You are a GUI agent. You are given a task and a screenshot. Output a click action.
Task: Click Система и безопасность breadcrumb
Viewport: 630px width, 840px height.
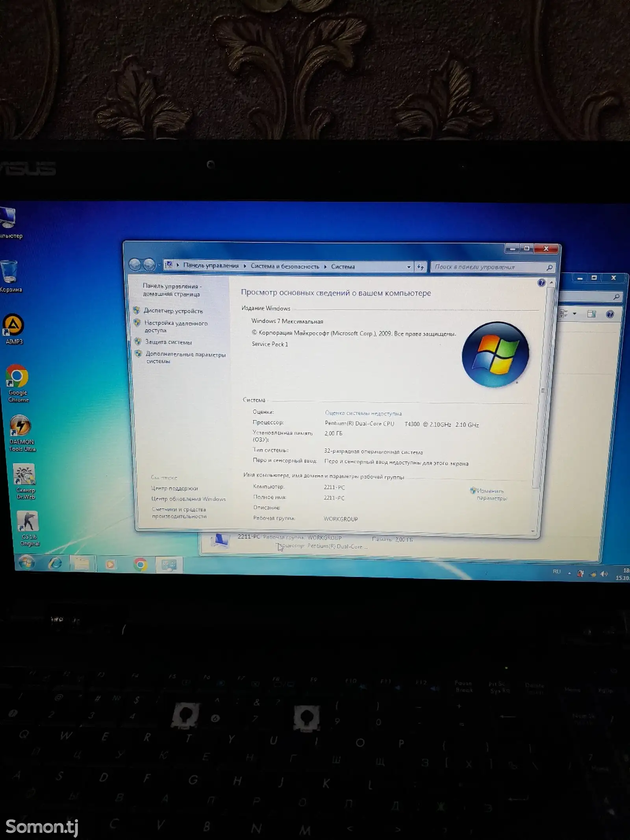tap(285, 266)
